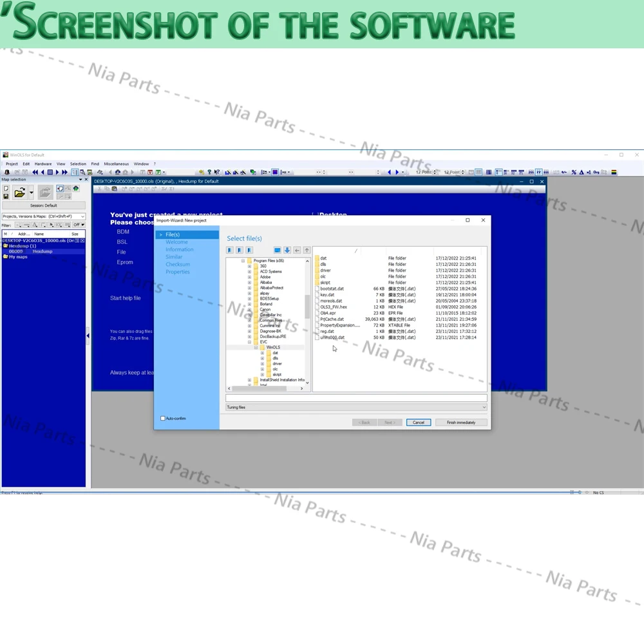Click the paste clipboard icon in the Hexdump window toolbar
This screenshot has width=644, height=644.
(x=114, y=189)
